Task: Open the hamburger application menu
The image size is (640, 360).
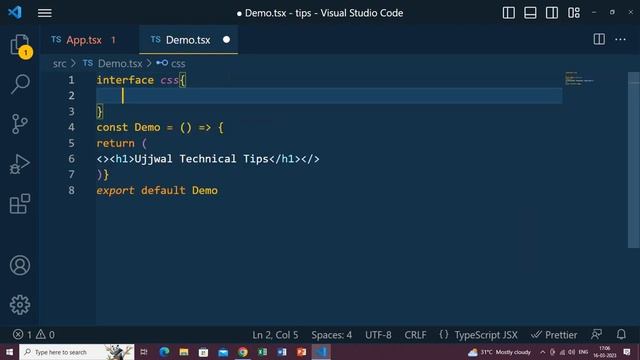Action: pyautogui.click(x=44, y=13)
